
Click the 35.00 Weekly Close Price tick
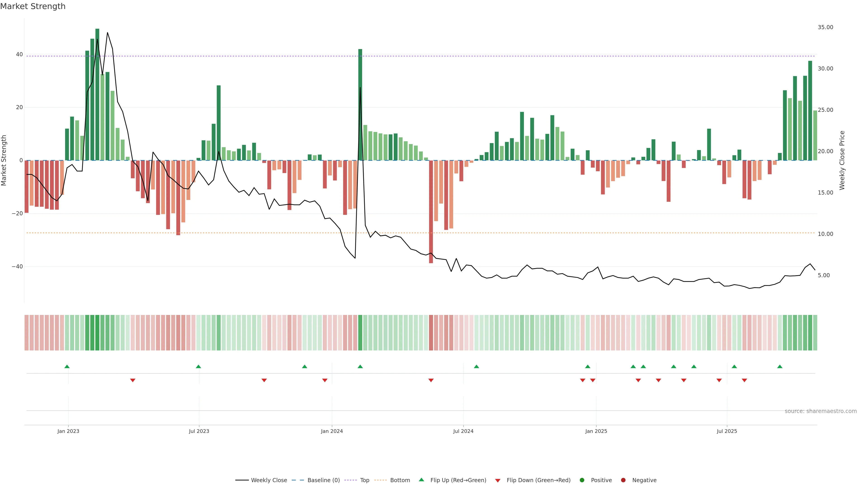click(x=825, y=27)
